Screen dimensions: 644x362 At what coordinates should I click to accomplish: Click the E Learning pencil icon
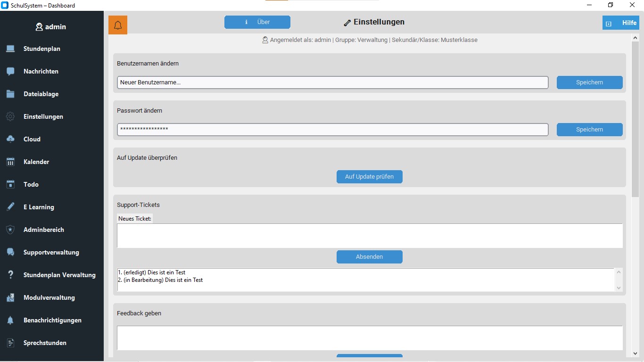pos(10,207)
